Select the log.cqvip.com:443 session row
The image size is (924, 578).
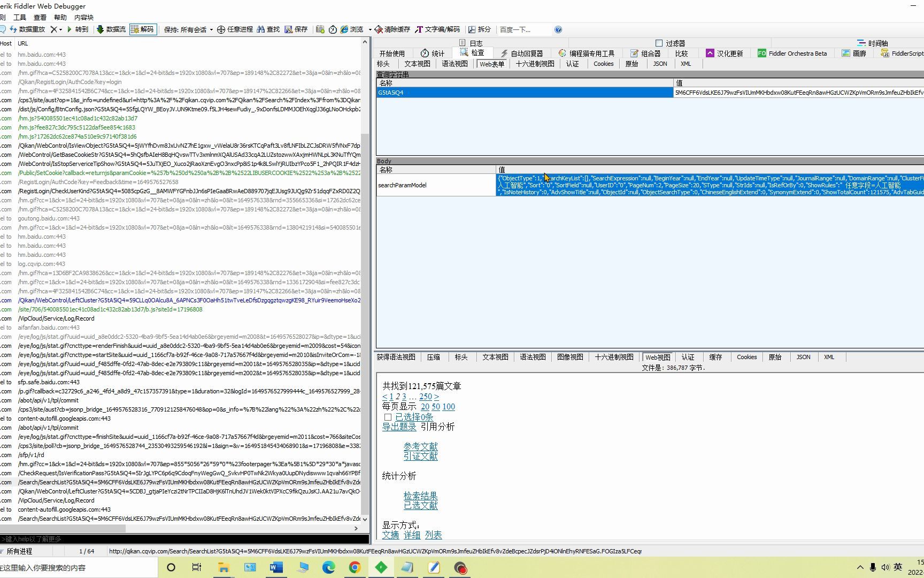coord(180,264)
